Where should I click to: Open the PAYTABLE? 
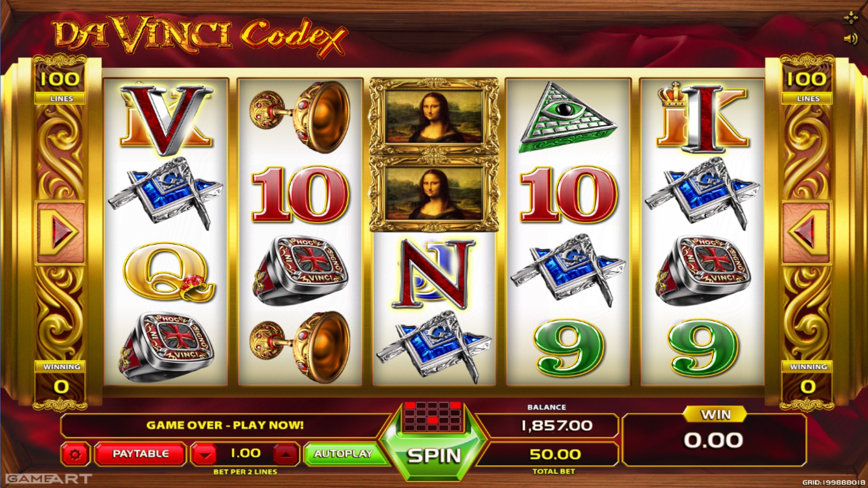[140, 454]
